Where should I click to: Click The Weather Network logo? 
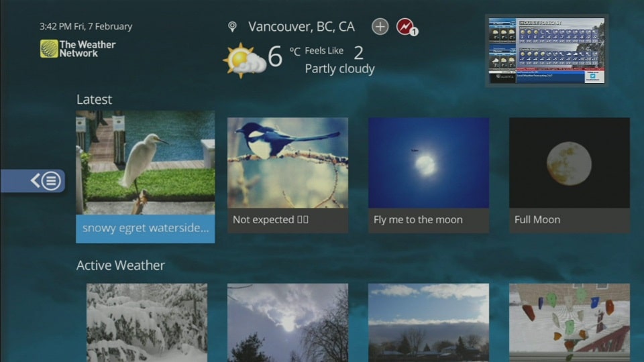pyautogui.click(x=78, y=49)
